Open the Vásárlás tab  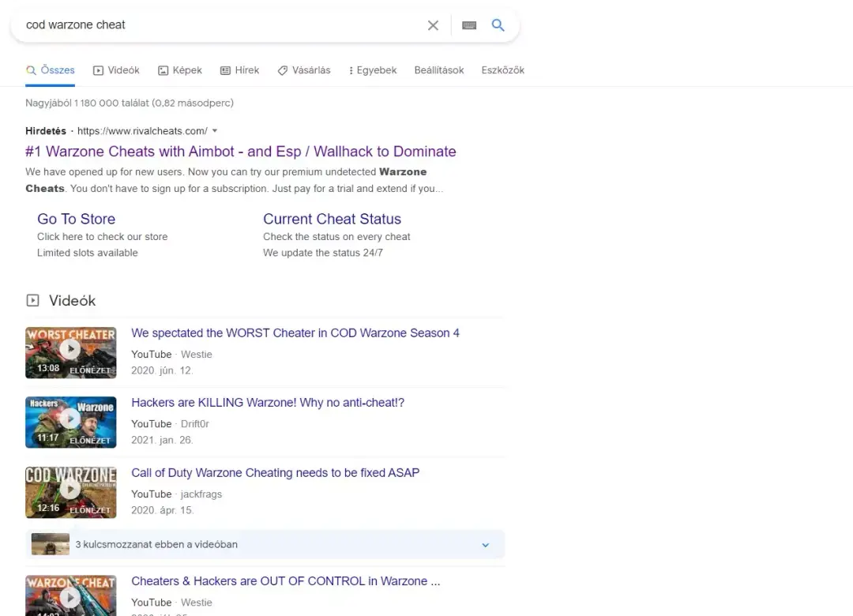tap(304, 70)
